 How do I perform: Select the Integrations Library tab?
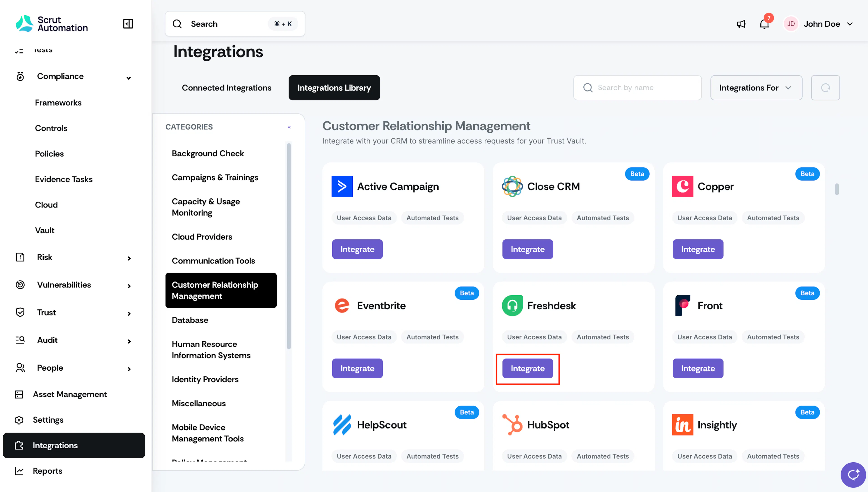(334, 88)
